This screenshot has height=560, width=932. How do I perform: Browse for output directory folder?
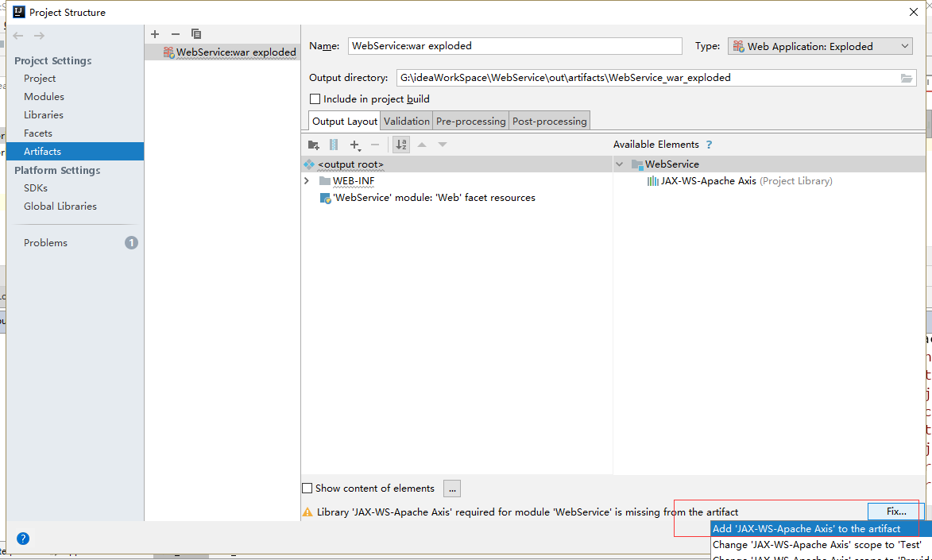[907, 78]
